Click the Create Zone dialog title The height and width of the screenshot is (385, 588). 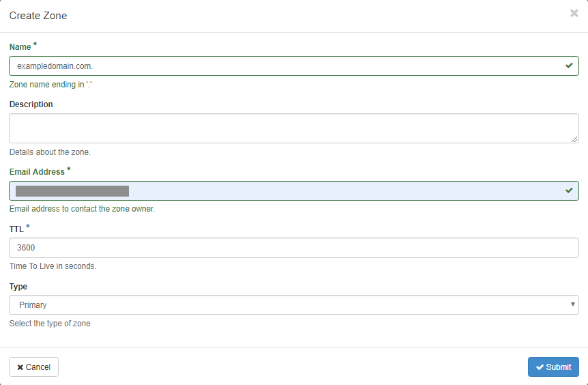coord(38,15)
